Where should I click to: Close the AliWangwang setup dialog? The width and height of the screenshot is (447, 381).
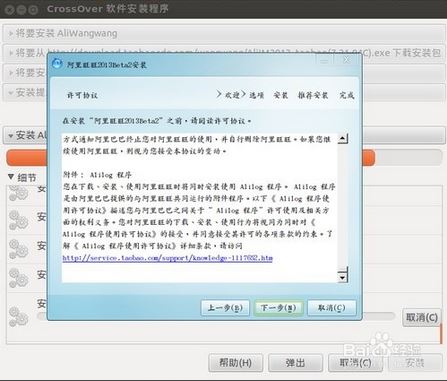[347, 60]
